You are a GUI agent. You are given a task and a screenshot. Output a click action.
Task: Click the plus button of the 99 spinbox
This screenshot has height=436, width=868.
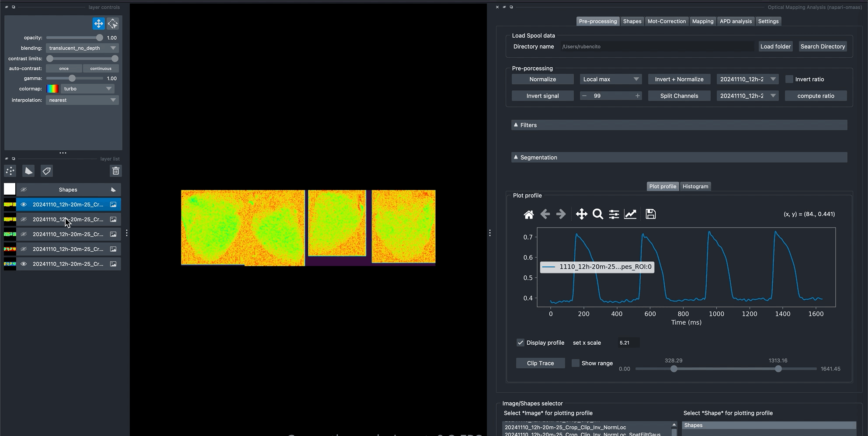637,96
